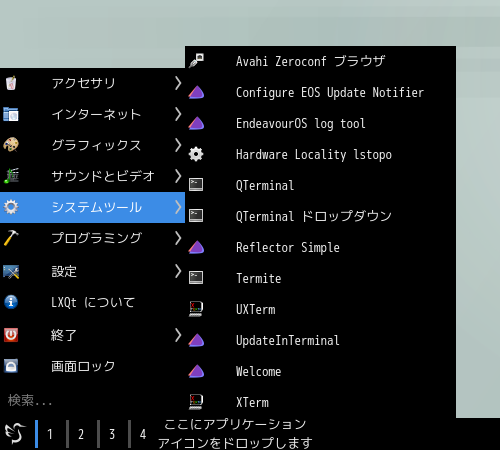The width and height of the screenshot is (500, 450).
Task: Click the UXTerm icon
Action: [x=196, y=309]
